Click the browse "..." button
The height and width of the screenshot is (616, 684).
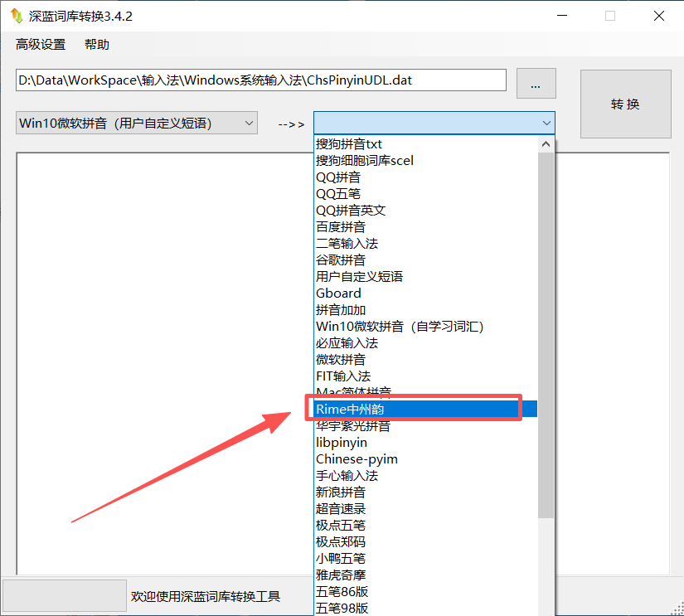tap(536, 84)
